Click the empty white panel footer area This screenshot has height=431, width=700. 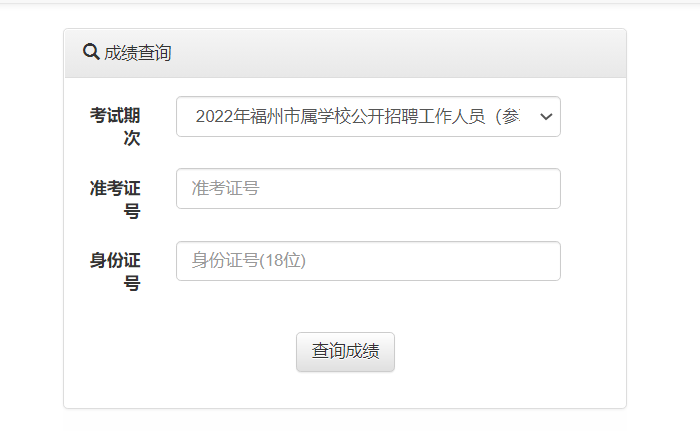pyautogui.click(x=345, y=390)
